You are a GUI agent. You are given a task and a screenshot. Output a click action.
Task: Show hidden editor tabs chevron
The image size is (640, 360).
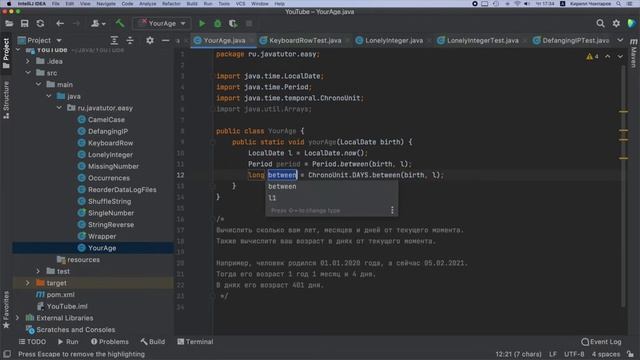click(620, 40)
